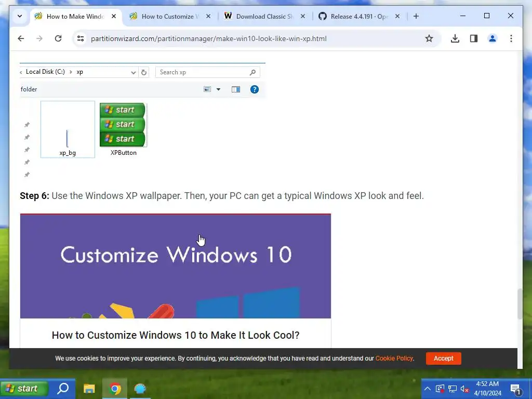Screen dimensions: 532x399
Task: Close the How to Customize tab
Action: tap(208, 16)
